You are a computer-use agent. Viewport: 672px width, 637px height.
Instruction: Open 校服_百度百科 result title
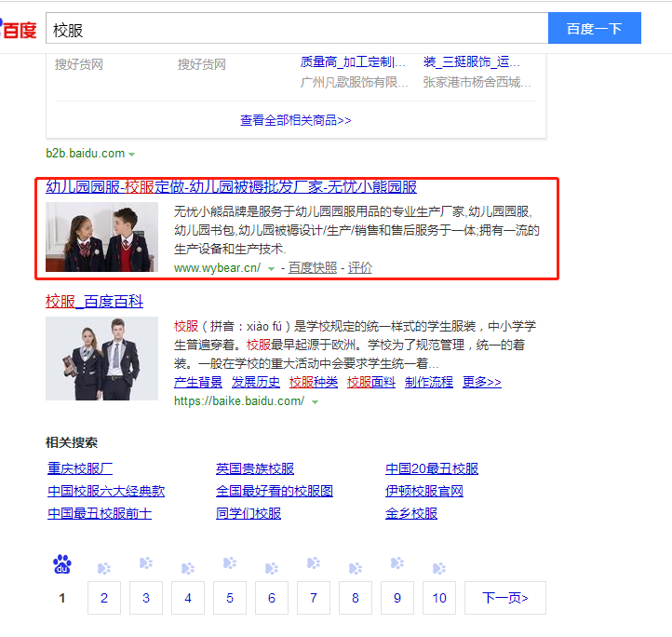94,302
